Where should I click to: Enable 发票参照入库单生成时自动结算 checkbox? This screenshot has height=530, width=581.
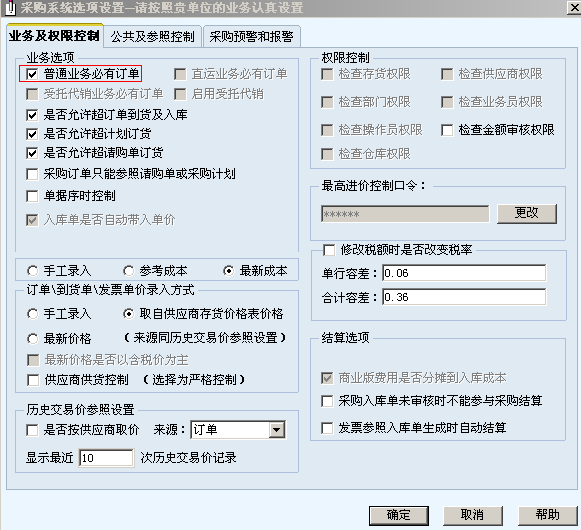[327, 428]
